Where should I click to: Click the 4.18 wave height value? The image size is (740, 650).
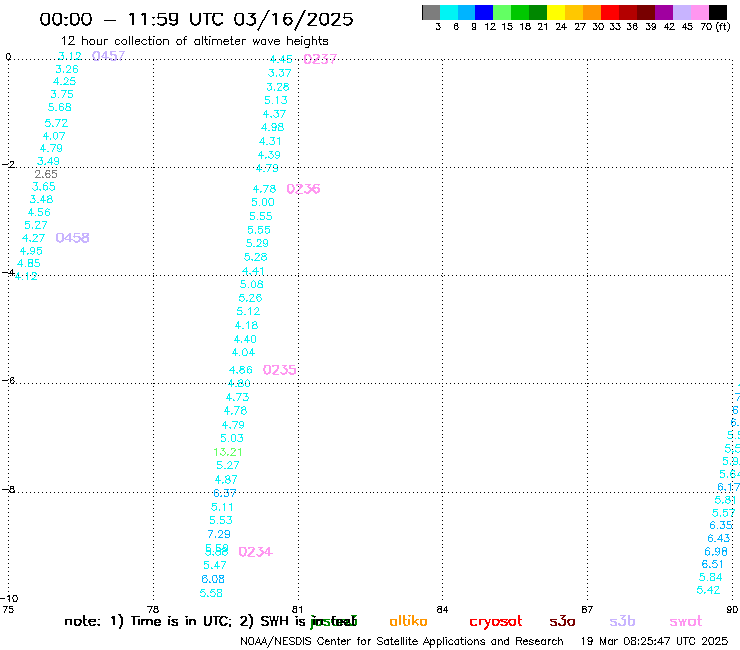point(246,325)
